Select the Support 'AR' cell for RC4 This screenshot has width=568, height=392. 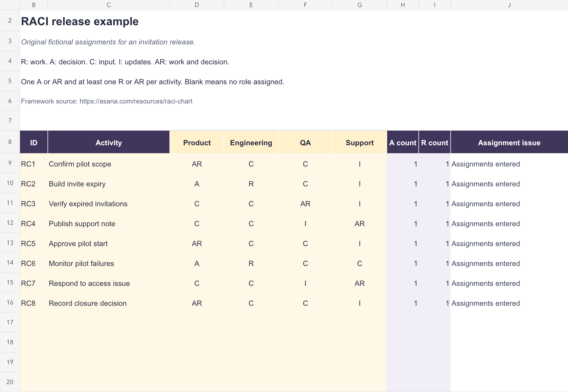[x=360, y=224]
